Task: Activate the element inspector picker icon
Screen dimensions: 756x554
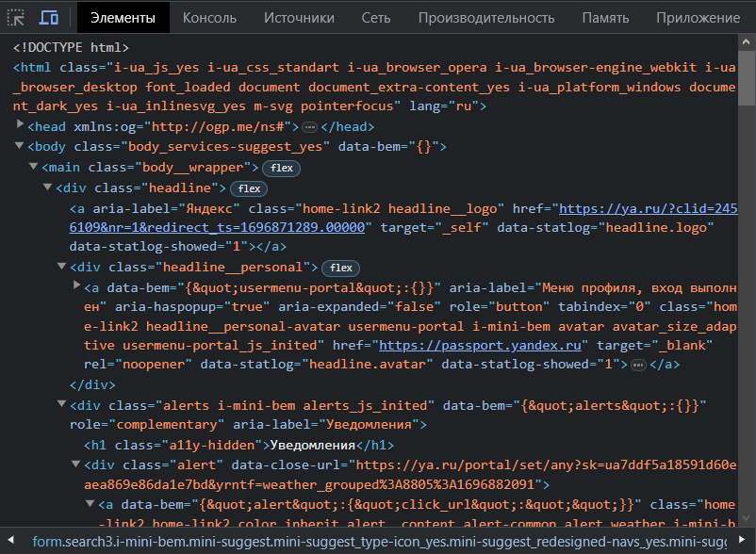Action: click(16, 18)
